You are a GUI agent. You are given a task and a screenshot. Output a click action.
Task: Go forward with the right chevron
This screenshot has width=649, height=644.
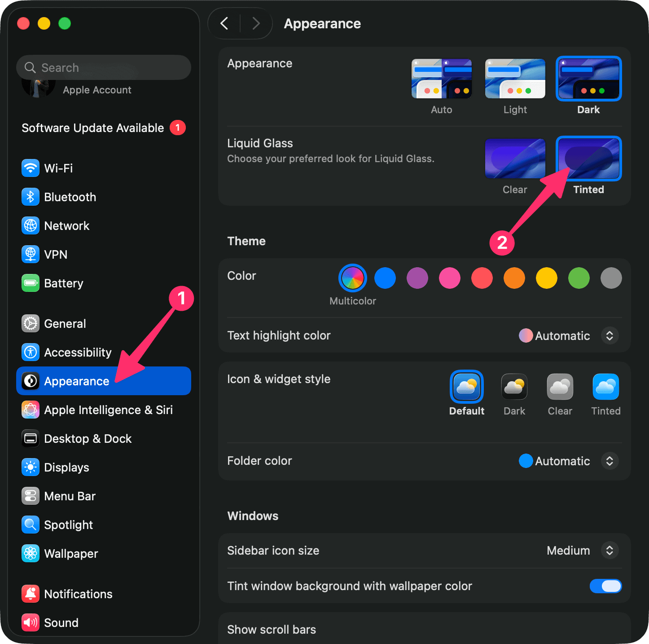(x=256, y=23)
